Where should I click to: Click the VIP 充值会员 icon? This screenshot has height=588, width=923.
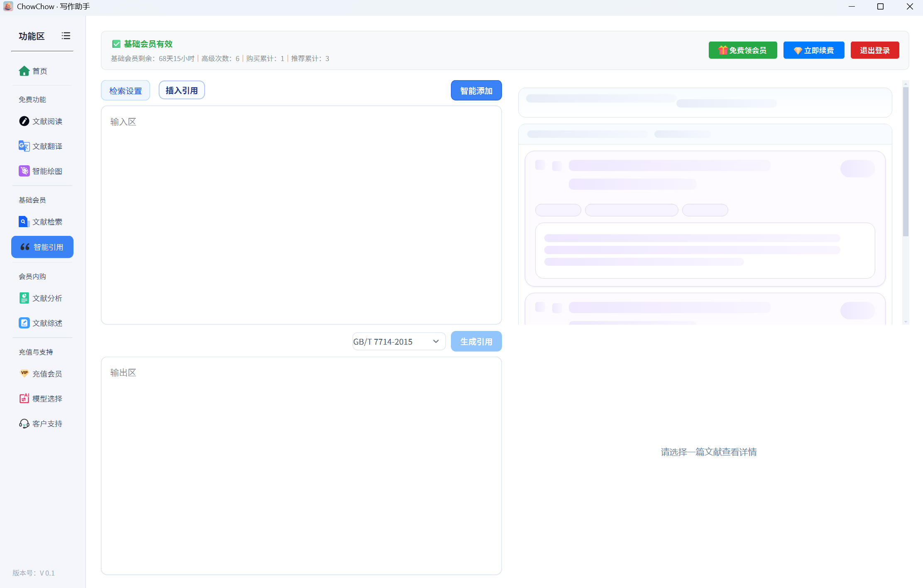click(x=24, y=373)
